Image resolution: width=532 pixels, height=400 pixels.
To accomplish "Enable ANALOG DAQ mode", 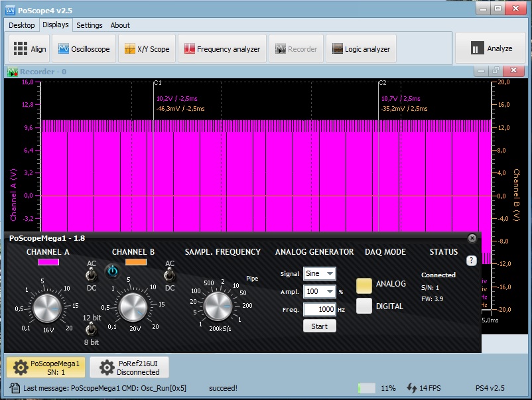I will click(x=364, y=285).
